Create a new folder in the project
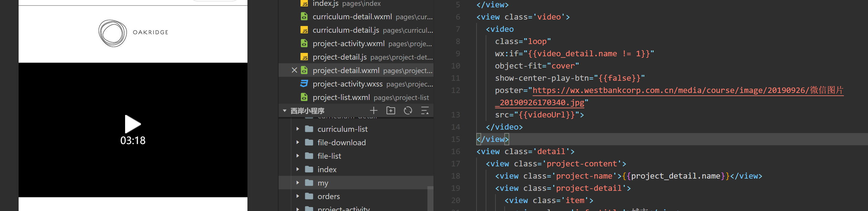This screenshot has width=868, height=211. pos(391,110)
